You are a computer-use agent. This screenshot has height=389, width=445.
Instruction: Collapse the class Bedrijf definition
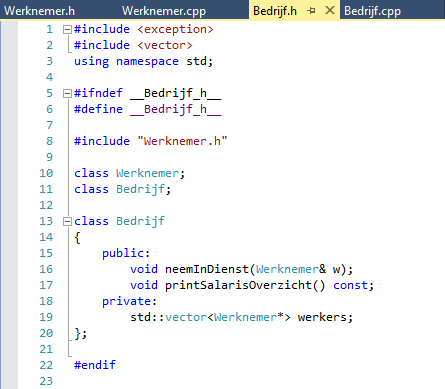coord(67,221)
